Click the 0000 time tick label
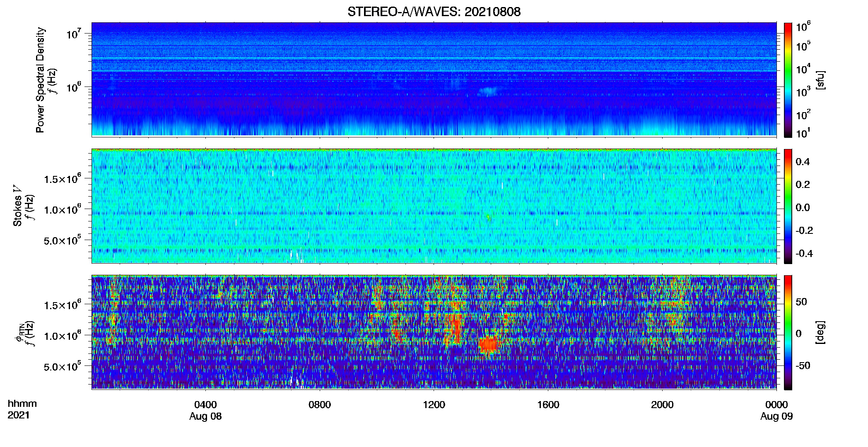 pos(776,405)
